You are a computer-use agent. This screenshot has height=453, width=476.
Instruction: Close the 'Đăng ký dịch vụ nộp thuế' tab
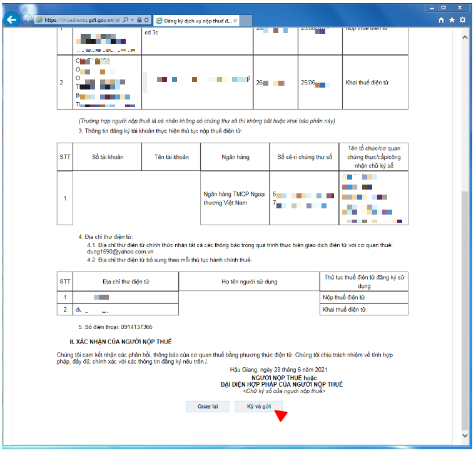pyautogui.click(x=235, y=21)
